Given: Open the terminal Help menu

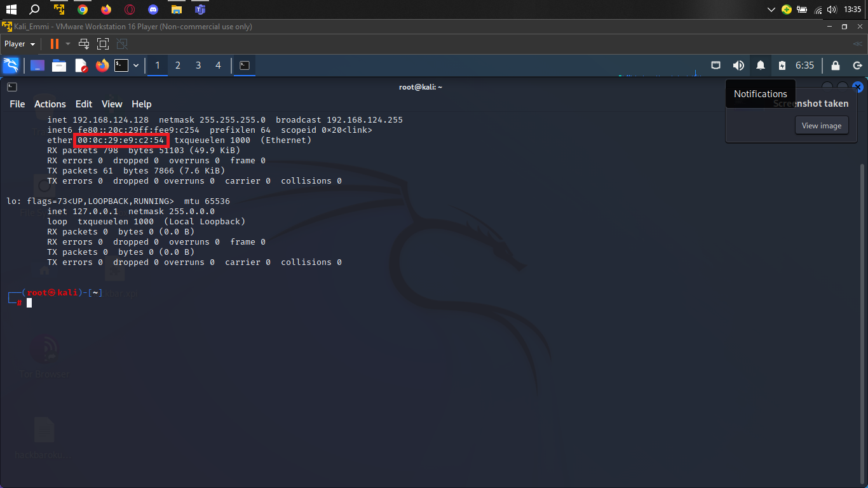Looking at the screenshot, I should (142, 104).
